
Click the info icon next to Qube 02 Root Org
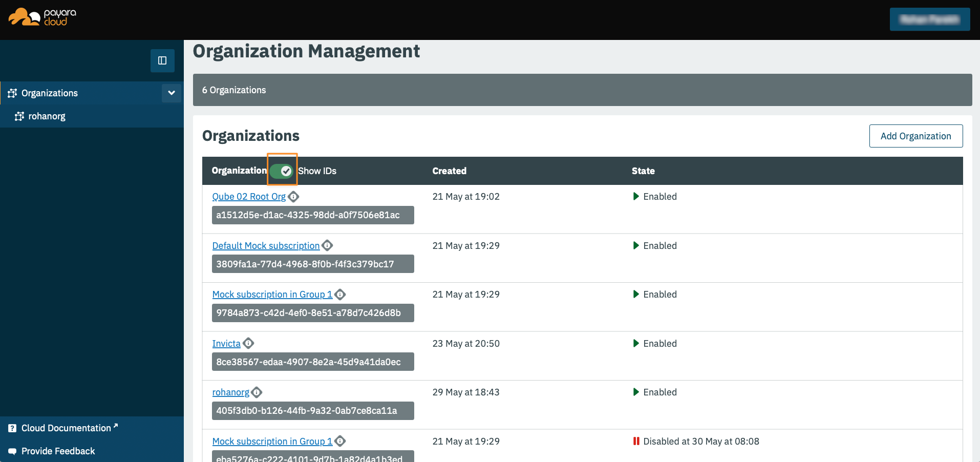click(293, 196)
